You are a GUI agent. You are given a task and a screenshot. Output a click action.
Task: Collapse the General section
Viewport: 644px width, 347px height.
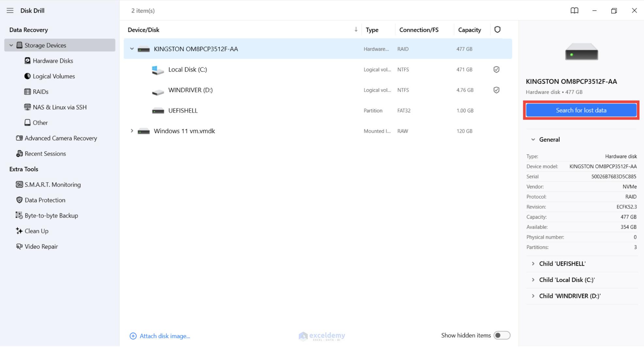point(533,140)
